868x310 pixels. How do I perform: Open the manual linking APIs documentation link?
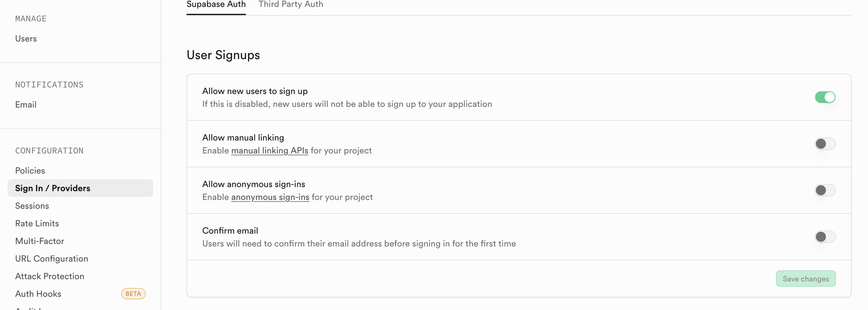click(x=269, y=151)
